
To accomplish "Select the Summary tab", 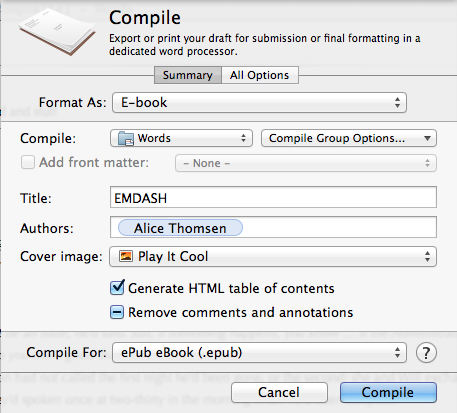I will click(188, 75).
